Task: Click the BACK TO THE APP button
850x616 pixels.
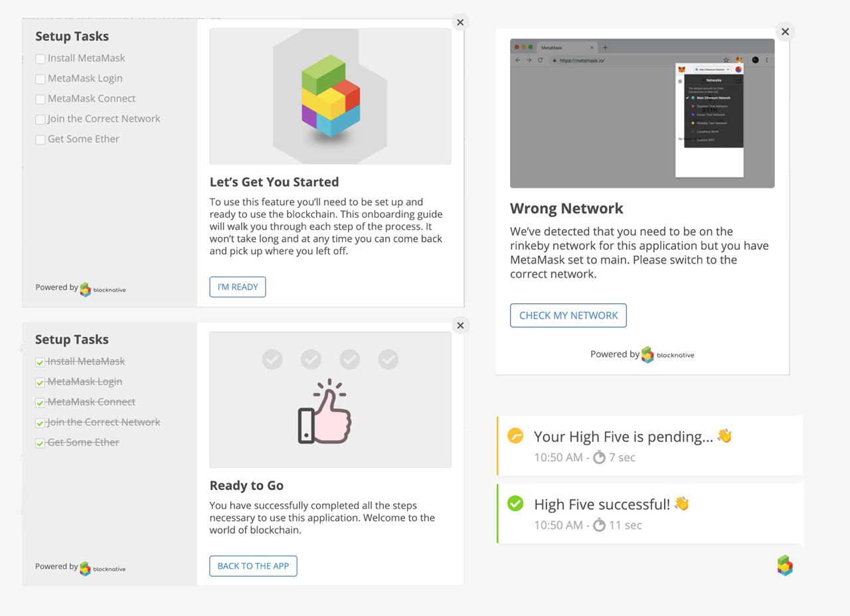Action: pyautogui.click(x=253, y=566)
